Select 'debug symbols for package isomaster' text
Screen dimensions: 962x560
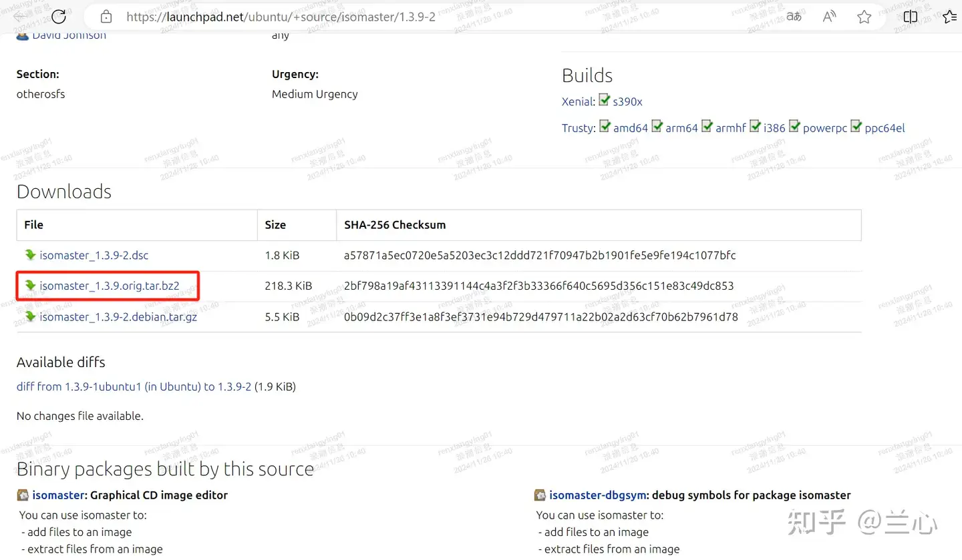[752, 495]
